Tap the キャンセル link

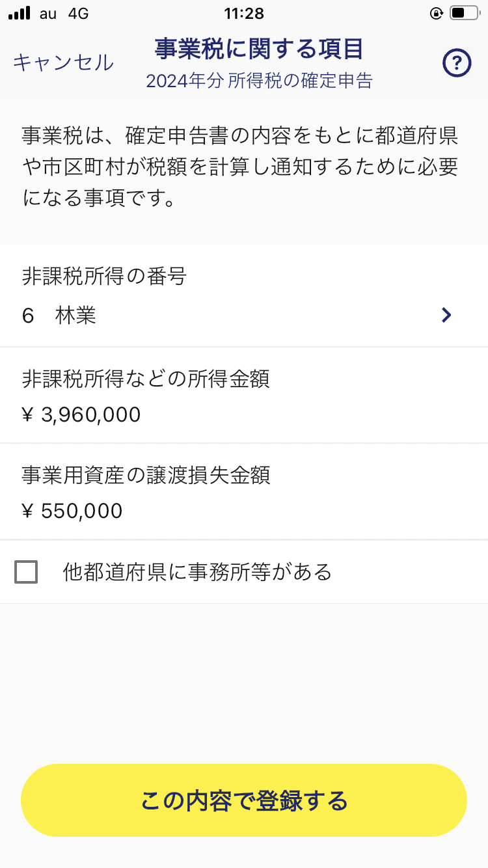point(63,62)
